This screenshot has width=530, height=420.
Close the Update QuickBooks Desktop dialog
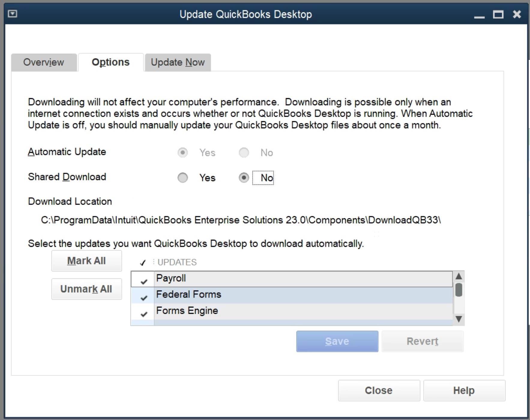pyautogui.click(x=379, y=390)
